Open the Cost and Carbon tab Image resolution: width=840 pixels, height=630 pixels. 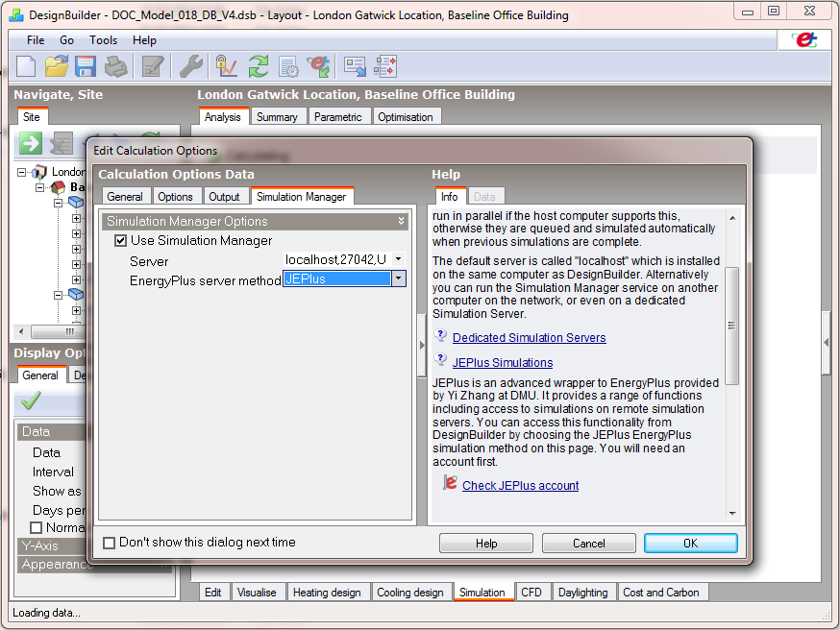(x=661, y=593)
